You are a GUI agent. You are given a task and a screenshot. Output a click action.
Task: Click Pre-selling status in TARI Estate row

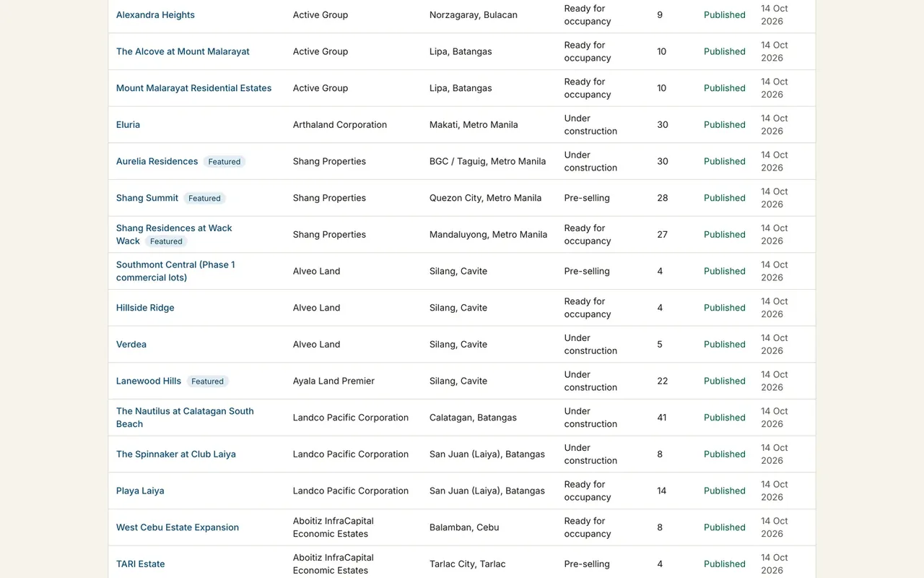(x=587, y=564)
